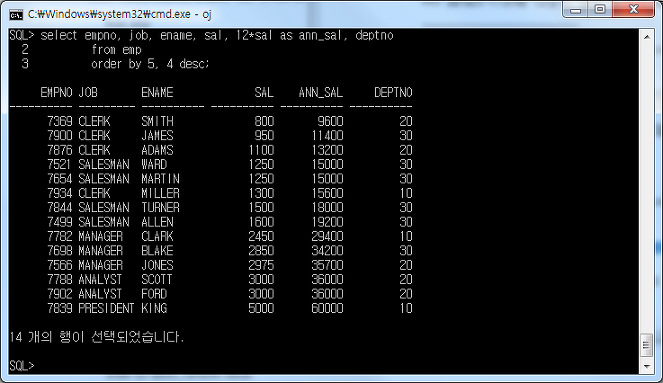Image resolution: width=663 pixels, height=383 pixels.
Task: Click the annual salary 60000
Action: point(327,308)
